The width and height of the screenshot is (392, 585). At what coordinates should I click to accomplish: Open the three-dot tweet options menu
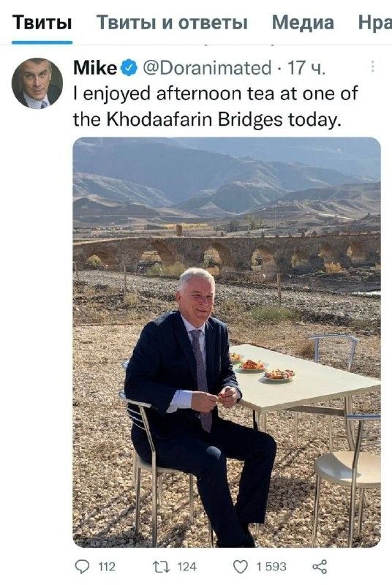372,67
